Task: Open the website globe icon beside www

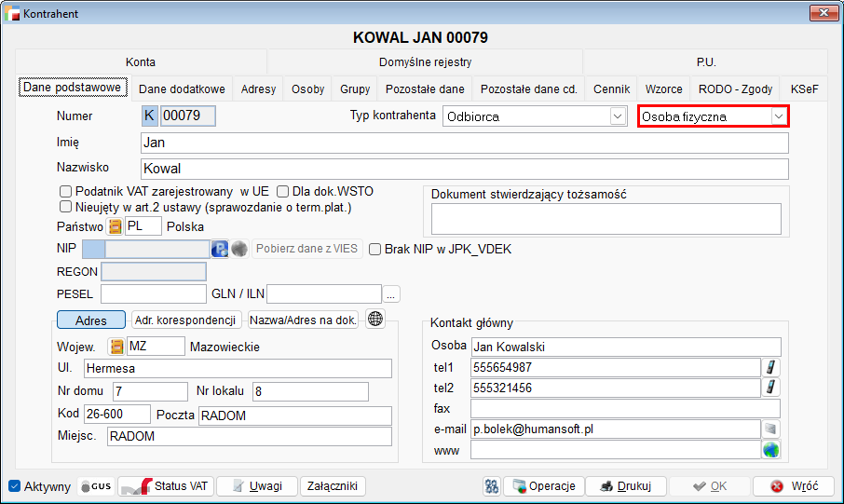Action: click(x=771, y=450)
